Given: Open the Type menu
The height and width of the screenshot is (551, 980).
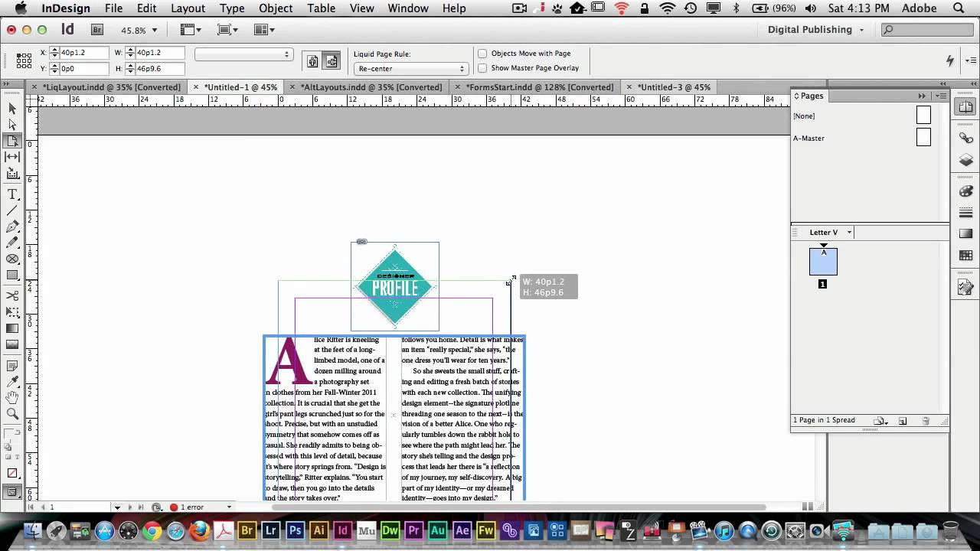Looking at the screenshot, I should pyautogui.click(x=232, y=8).
